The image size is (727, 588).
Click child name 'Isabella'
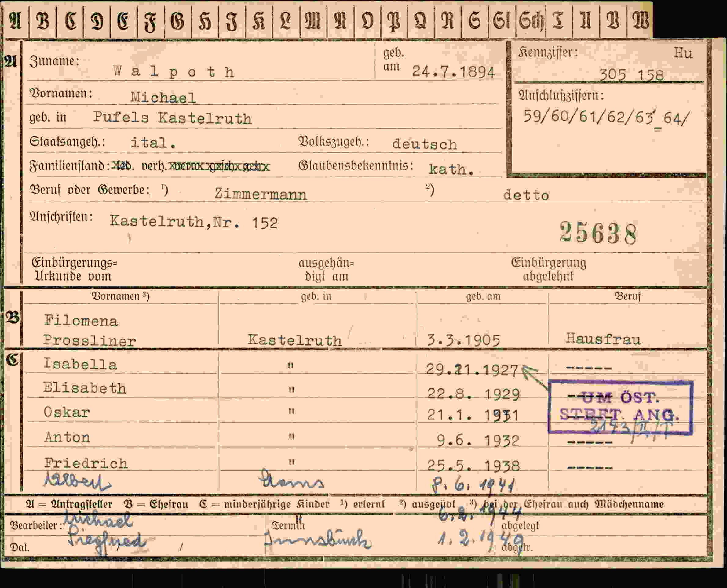tap(80, 364)
